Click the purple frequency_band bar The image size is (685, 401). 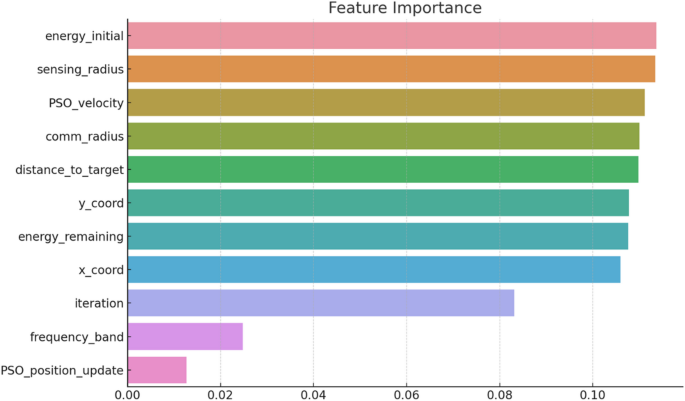[185, 337]
